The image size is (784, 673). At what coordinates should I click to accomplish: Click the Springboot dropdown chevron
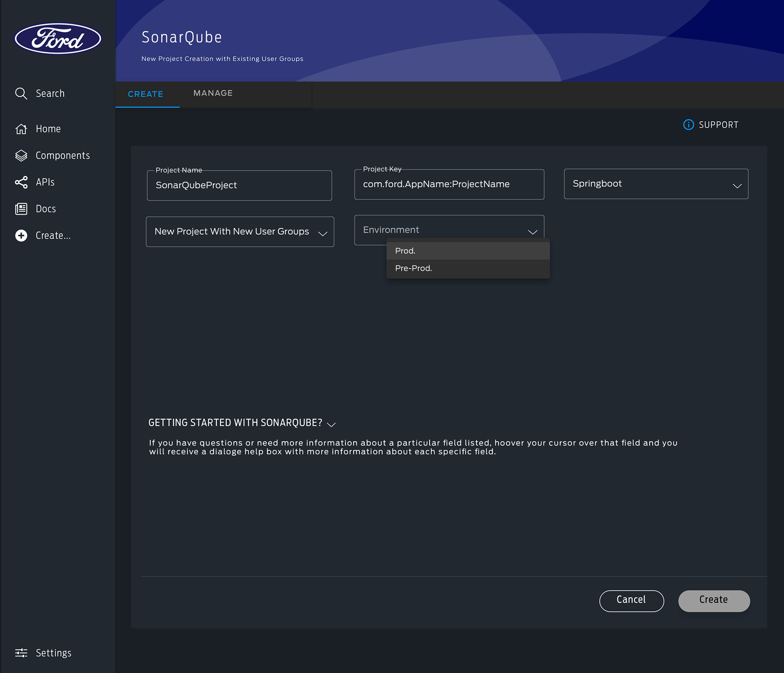coord(737,186)
